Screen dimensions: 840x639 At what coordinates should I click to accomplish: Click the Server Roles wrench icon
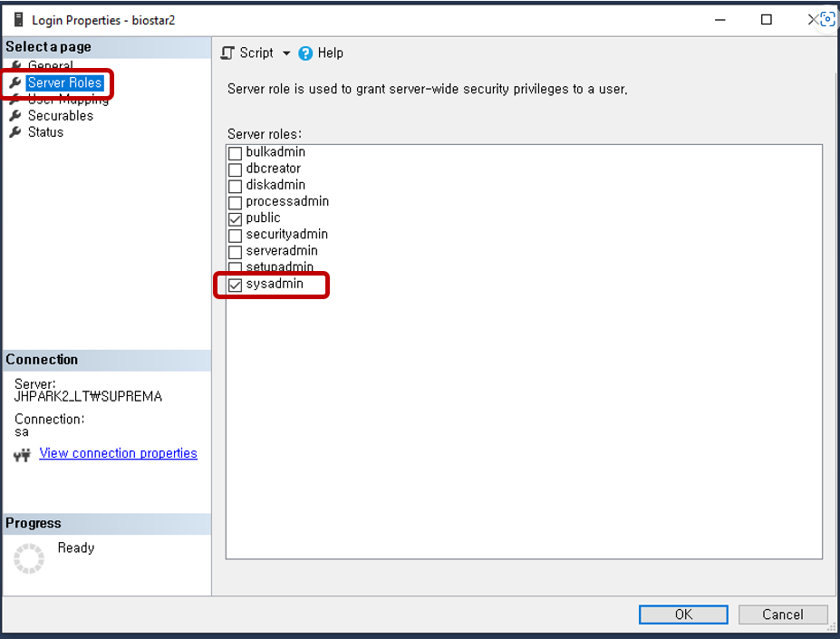click(15, 83)
